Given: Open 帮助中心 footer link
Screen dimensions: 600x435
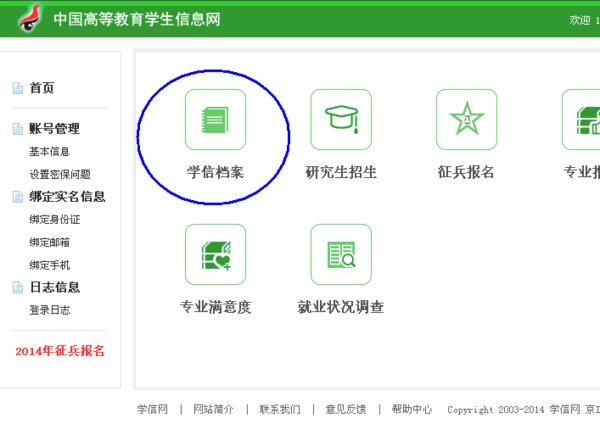Looking at the screenshot, I should click(x=412, y=409).
